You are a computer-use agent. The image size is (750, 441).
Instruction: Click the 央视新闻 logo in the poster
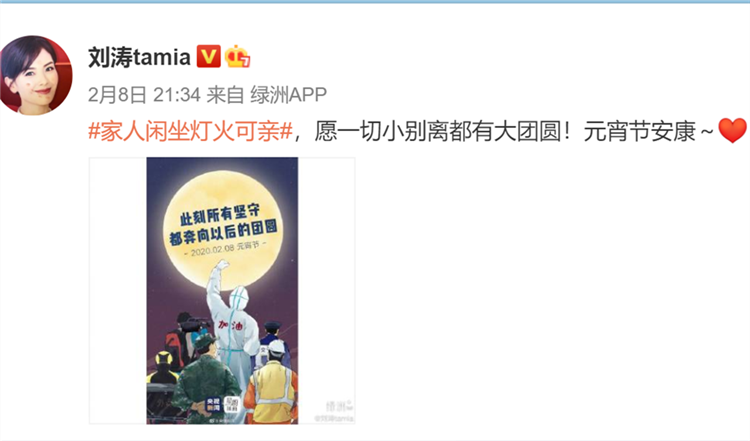pyautogui.click(x=212, y=405)
